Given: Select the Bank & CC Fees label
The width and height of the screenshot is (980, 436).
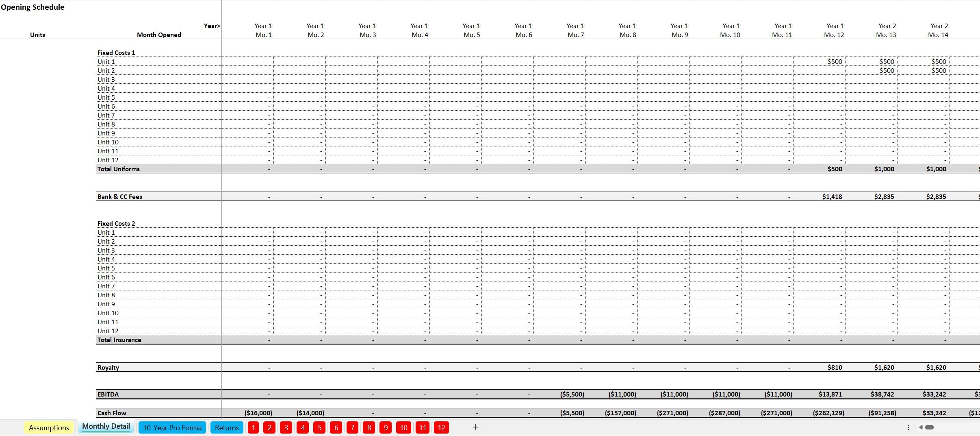Looking at the screenshot, I should coord(120,196).
